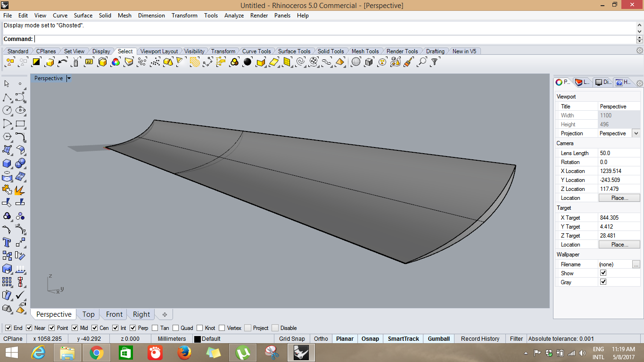644x362 pixels.
Task: Uncheck the wallpaper Show checkbox
Action: coord(603,273)
